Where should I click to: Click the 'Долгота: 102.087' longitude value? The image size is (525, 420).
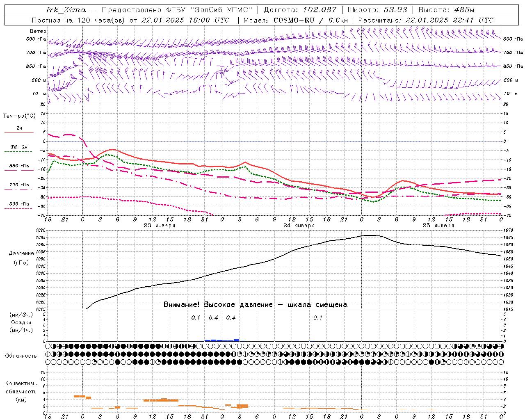point(300,10)
